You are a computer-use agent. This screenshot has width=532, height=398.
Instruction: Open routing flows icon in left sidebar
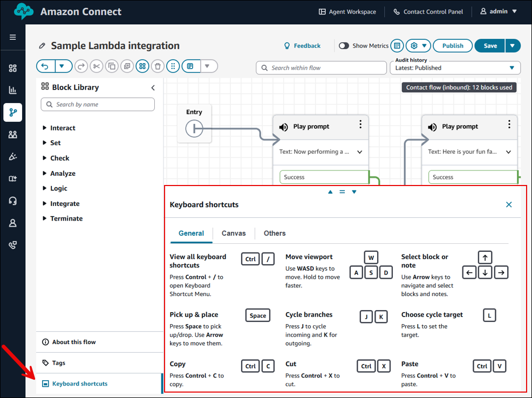point(13,112)
